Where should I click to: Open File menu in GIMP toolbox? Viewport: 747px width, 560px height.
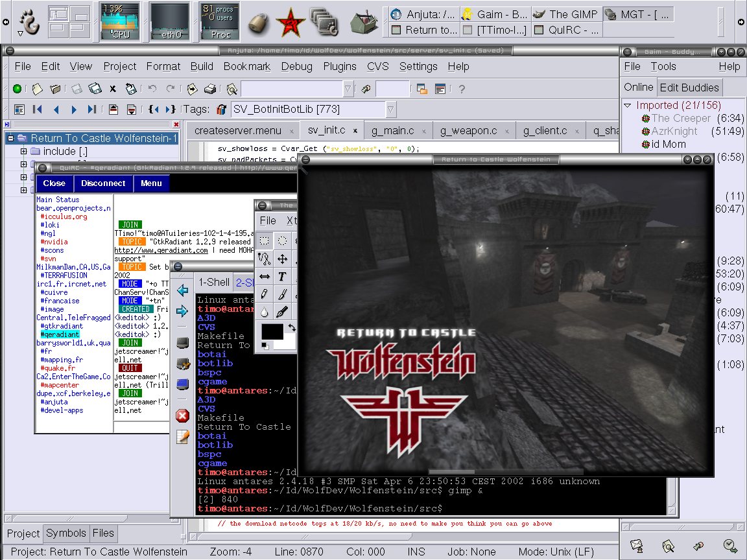(x=268, y=220)
